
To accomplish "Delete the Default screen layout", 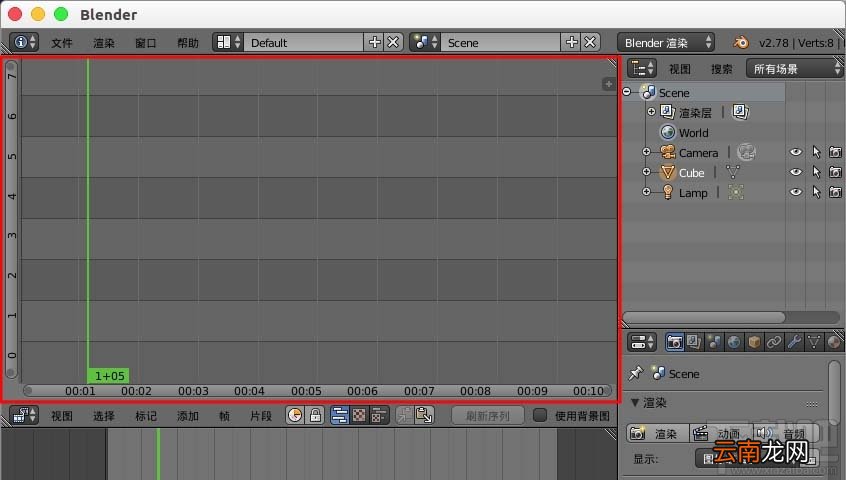I will [393, 42].
